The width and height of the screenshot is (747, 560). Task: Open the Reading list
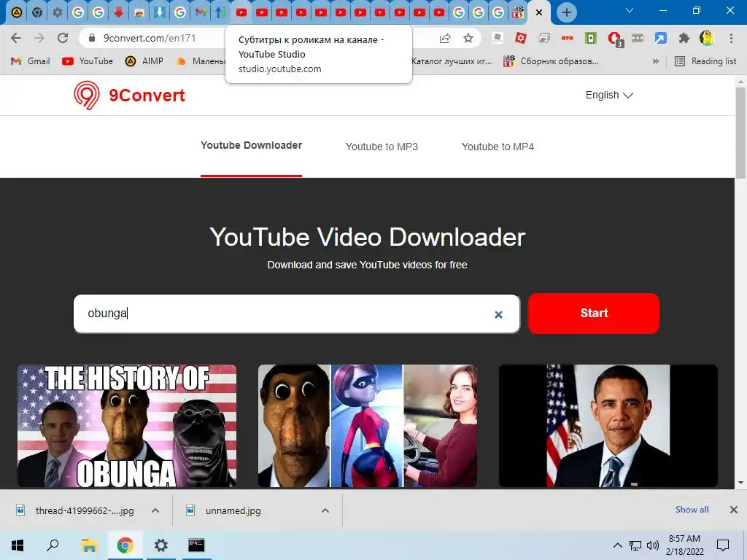pos(705,61)
